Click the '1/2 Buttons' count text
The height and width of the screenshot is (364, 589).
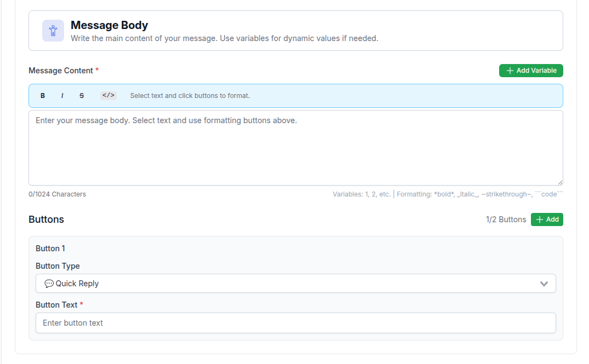click(x=506, y=219)
